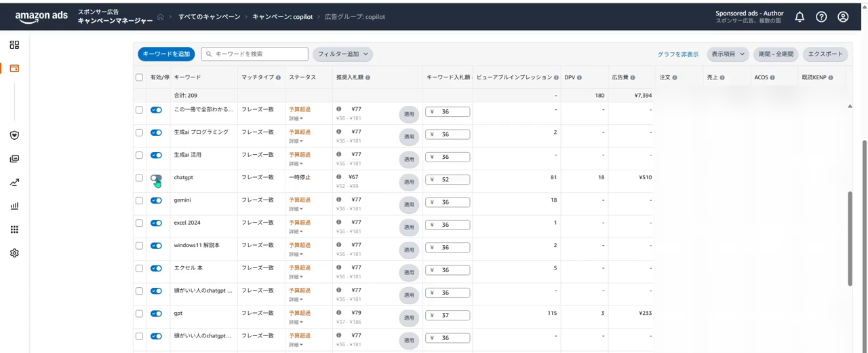Open the フィルター追加 dropdown
The image size is (868, 353).
pos(342,54)
